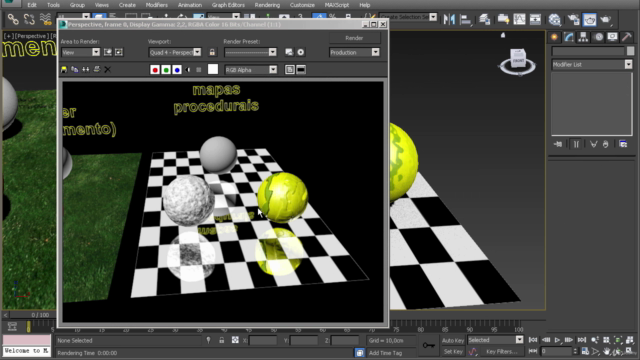Click Print Image icon in render window
This screenshot has width=640, height=360.
coord(97,69)
